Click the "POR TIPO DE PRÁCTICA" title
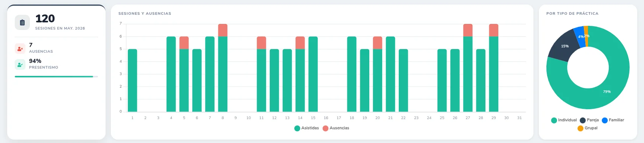Viewport: 644px width, 143px height. 572,14
